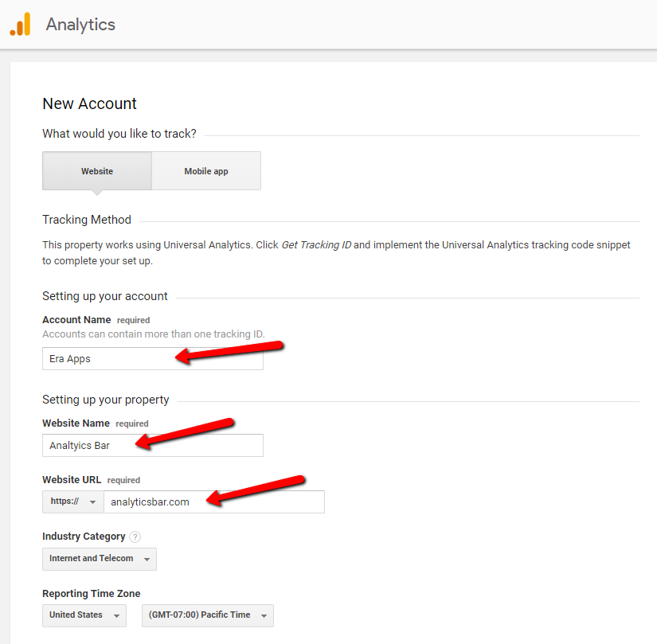Open the https:// protocol dropdown
Viewport: 657px width, 644px height.
click(73, 502)
